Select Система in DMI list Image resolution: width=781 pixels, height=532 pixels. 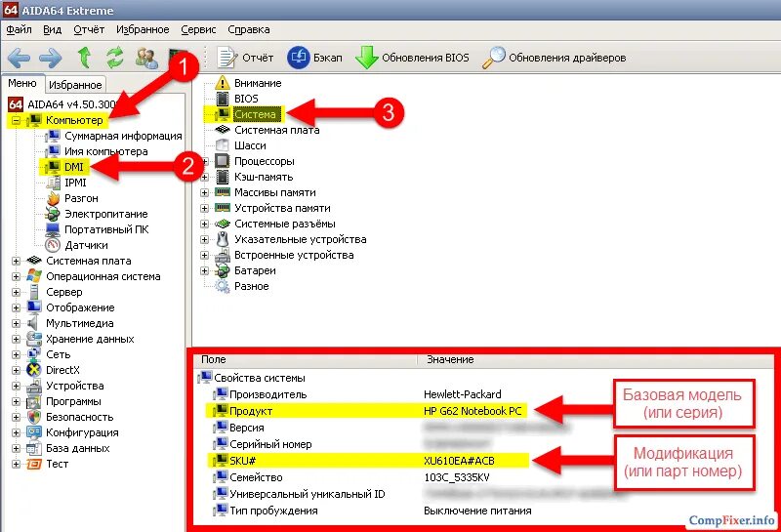tap(255, 114)
